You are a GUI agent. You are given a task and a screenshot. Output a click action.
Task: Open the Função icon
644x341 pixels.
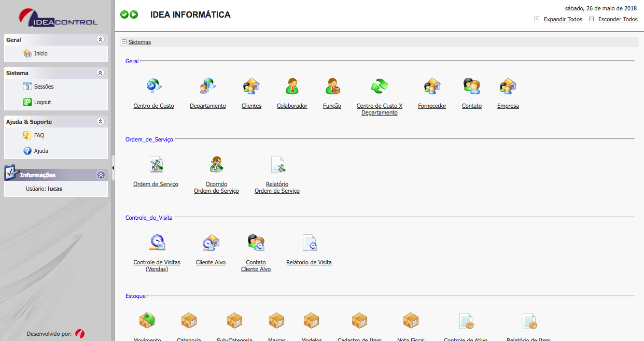click(x=332, y=86)
